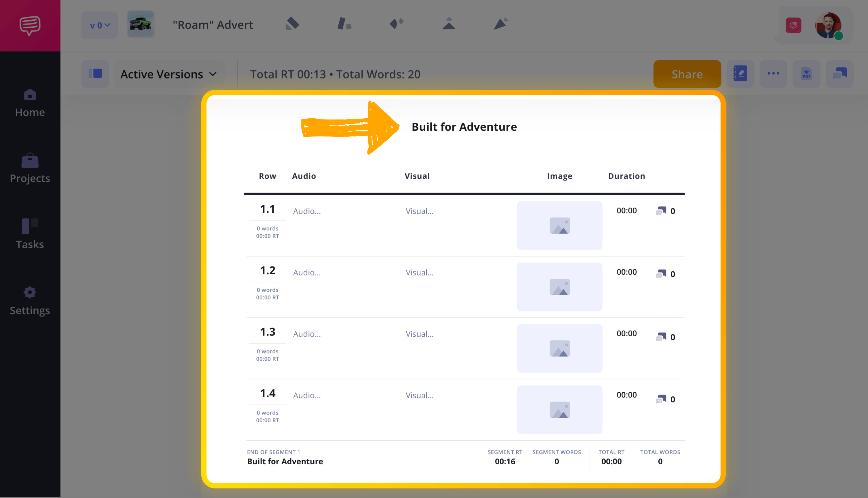This screenshot has height=498, width=868.
Task: Open the notebook edit icon
Action: (740, 74)
